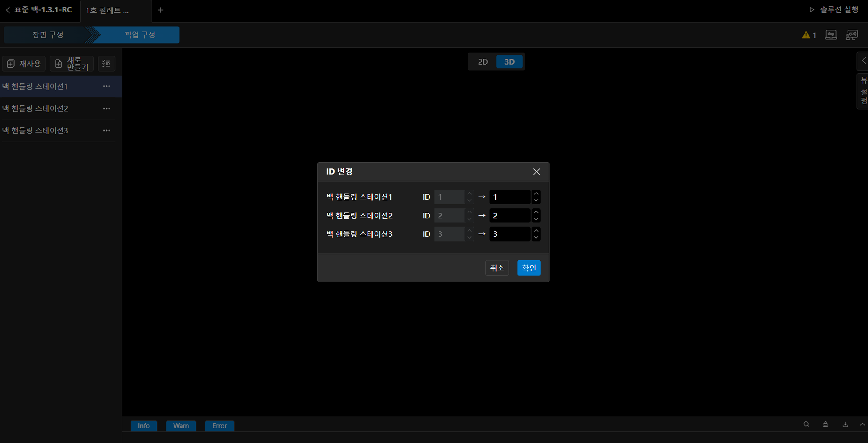Add a new tab with plus icon
This screenshot has height=443, width=868.
tap(161, 10)
